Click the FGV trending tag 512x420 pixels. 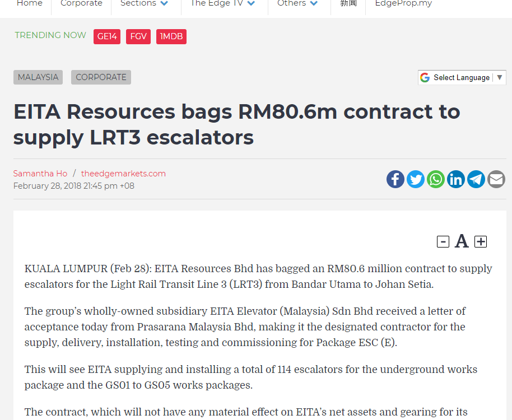coord(138,36)
